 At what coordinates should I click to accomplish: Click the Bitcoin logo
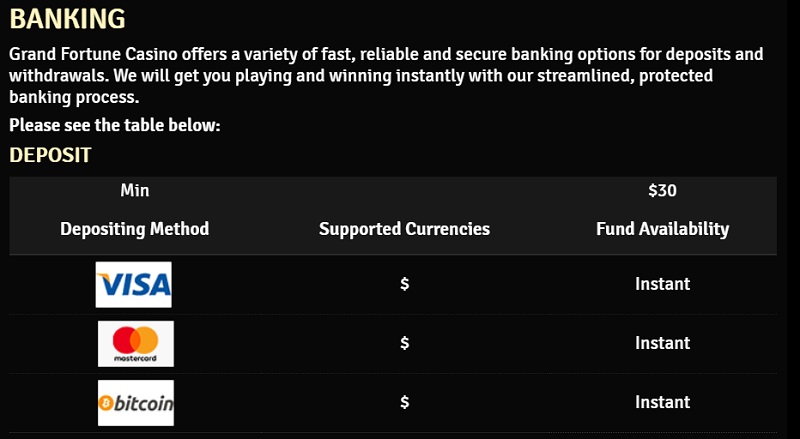tap(136, 403)
